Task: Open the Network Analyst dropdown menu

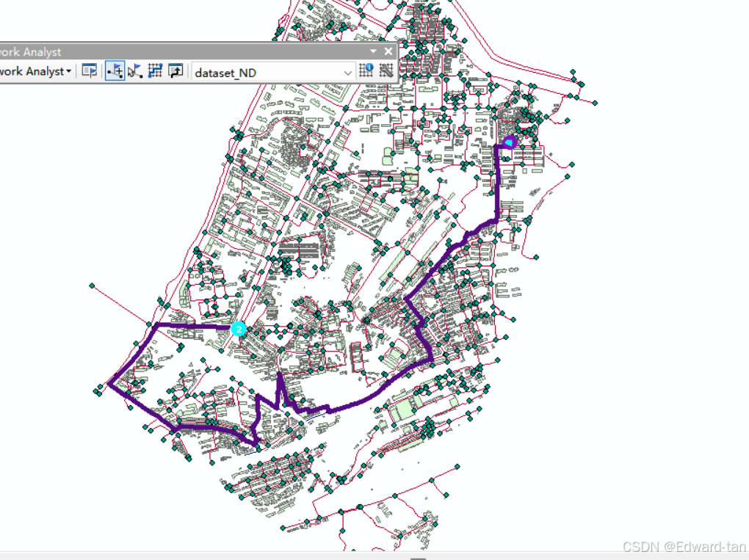Action: pos(36,72)
